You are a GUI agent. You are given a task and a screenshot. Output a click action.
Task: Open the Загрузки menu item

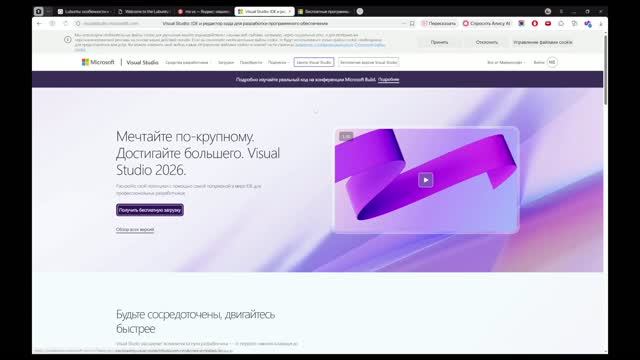[226, 62]
